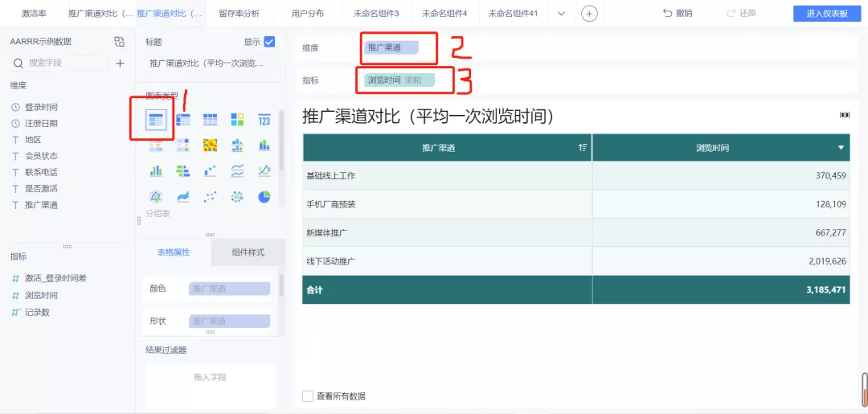Click the sort icon in 推广渠道 header
Image resolution: width=868 pixels, height=414 pixels.
pos(582,147)
